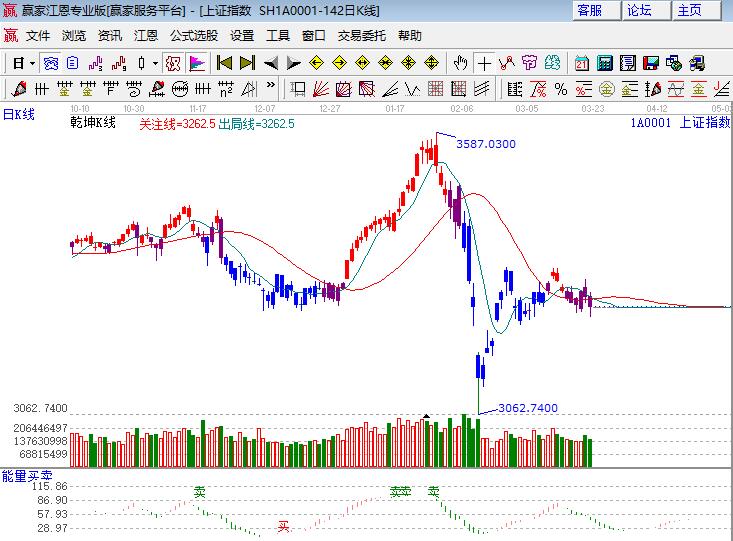Select the percent sign tool
This screenshot has height=541, width=733.
click(x=561, y=89)
